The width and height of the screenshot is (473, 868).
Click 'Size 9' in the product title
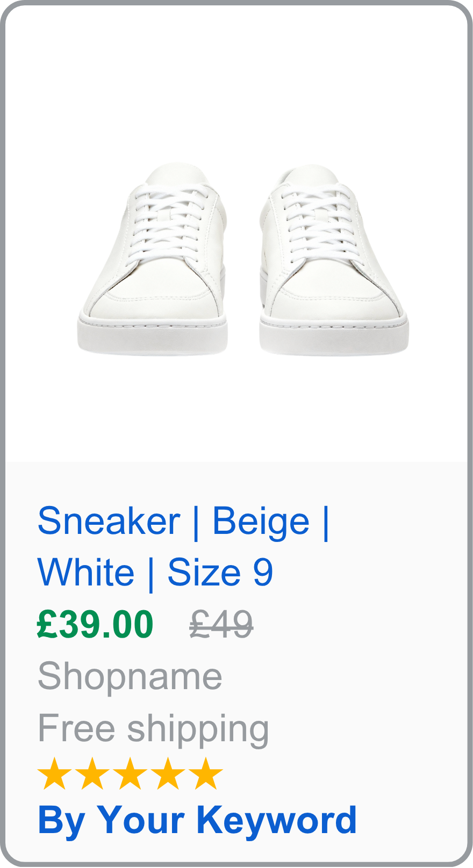(220, 573)
